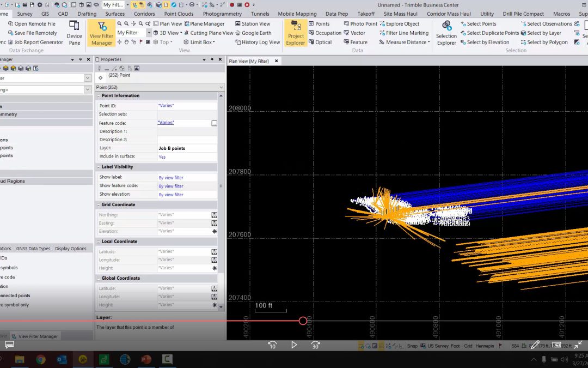Play the video
Image resolution: width=588 pixels, height=368 pixels.
click(294, 345)
